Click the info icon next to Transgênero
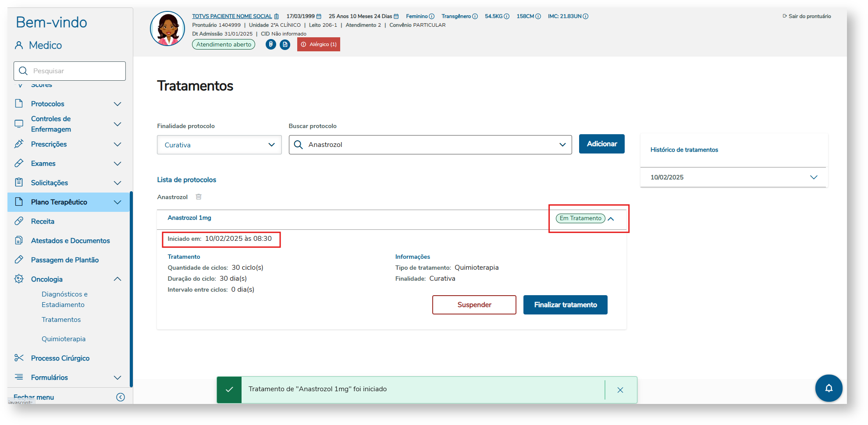 [475, 16]
